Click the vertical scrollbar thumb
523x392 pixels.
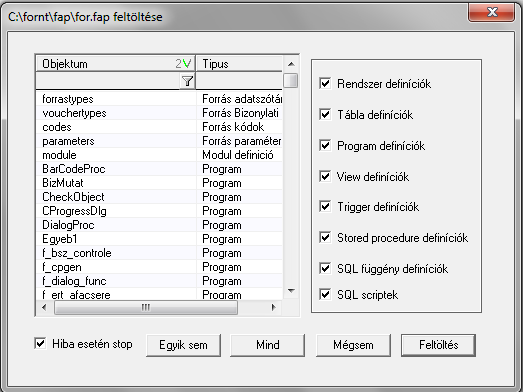[x=291, y=81]
